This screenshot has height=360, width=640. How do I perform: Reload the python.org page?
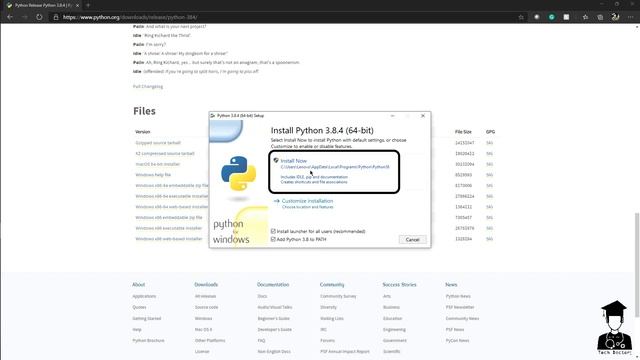[x=39, y=17]
